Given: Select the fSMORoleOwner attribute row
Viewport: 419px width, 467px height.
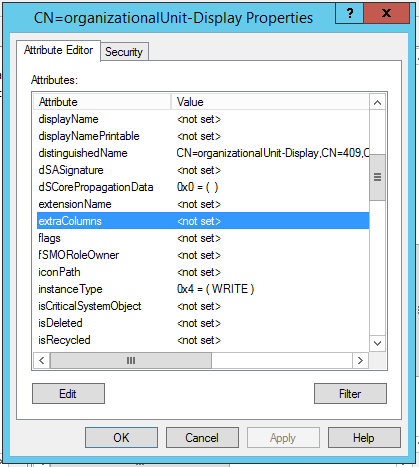Looking at the screenshot, I should coord(203,255).
